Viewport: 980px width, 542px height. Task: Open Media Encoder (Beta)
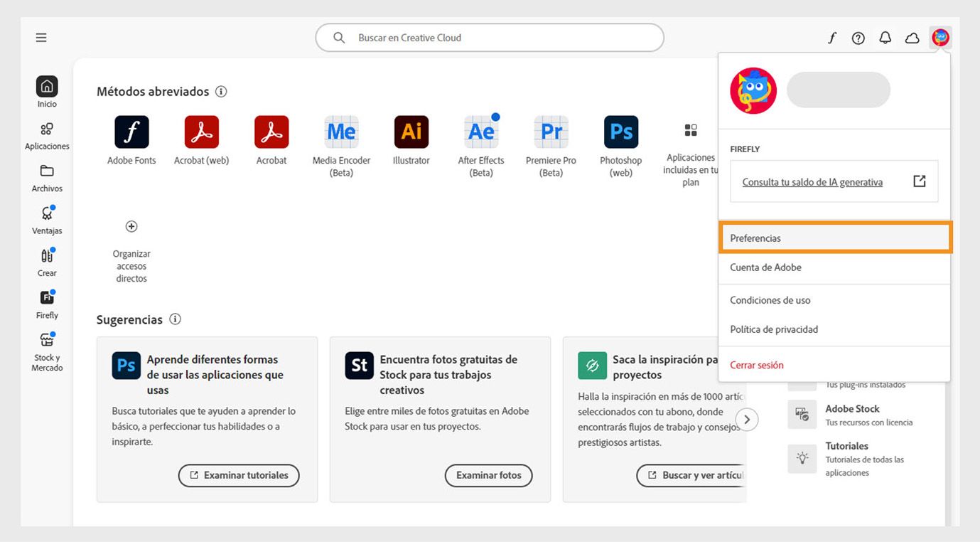coord(341,132)
